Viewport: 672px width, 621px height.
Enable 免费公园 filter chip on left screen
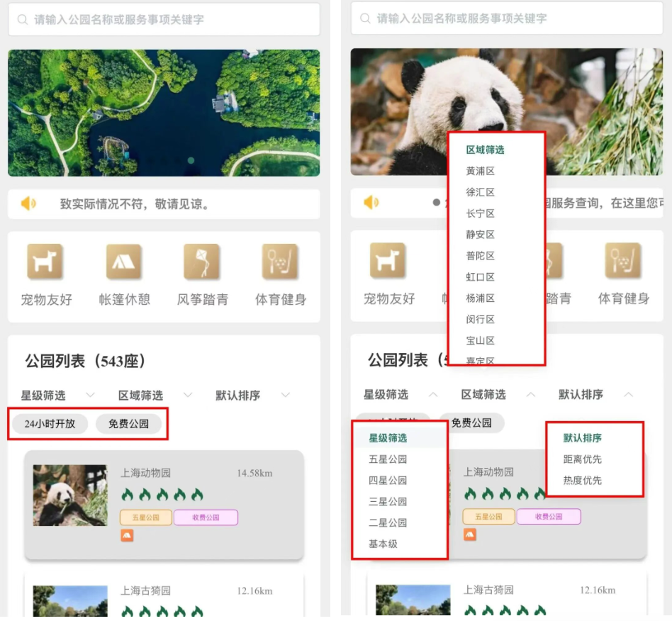(128, 424)
